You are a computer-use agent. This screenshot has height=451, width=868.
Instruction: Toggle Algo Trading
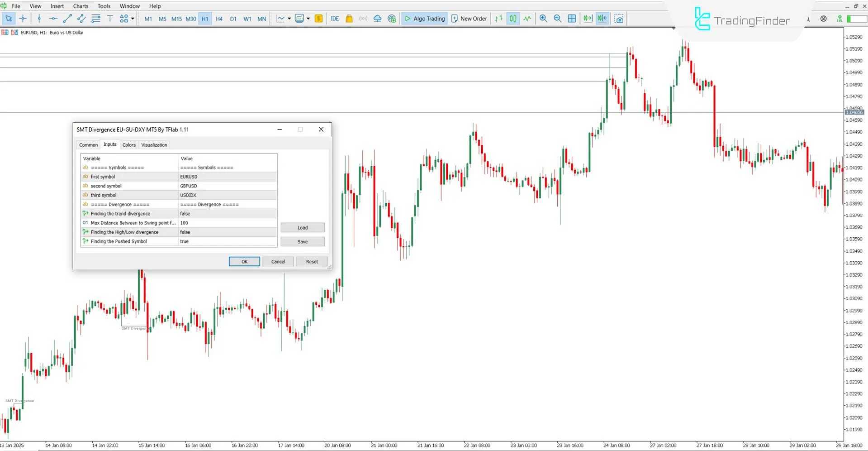tap(424, 19)
